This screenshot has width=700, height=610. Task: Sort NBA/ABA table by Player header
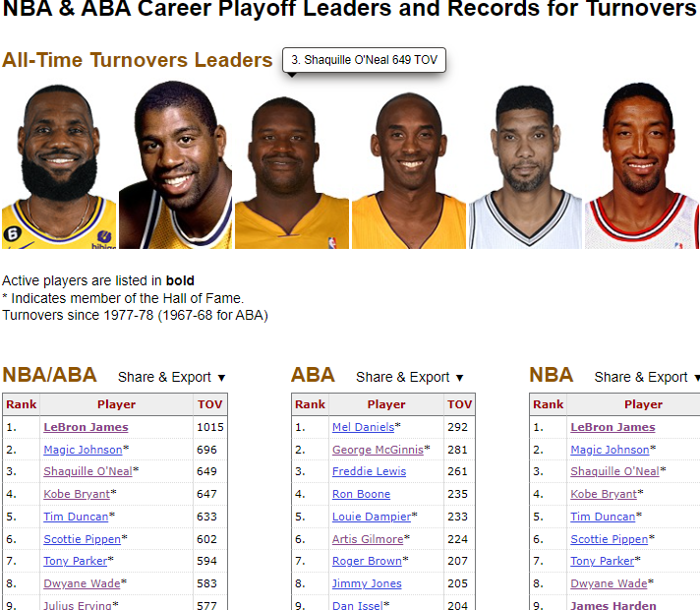coord(117,404)
